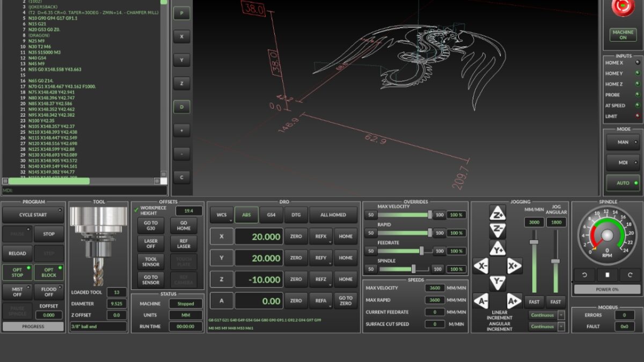Click CYCLE START
Image resolution: width=644 pixels, height=362 pixels.
33,215
